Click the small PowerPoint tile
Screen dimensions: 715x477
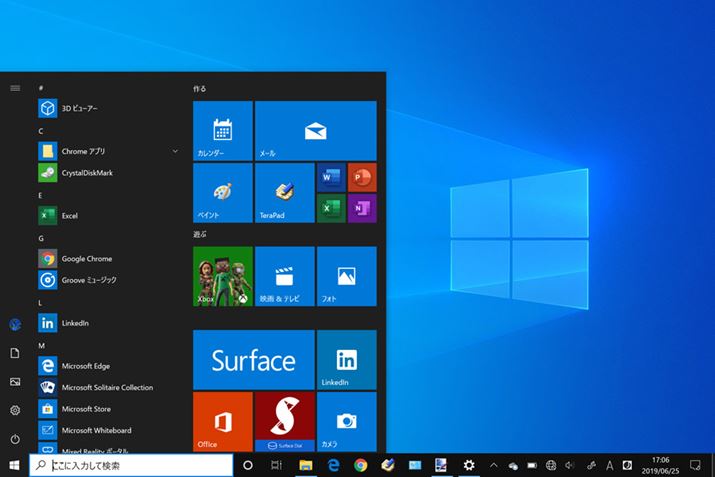click(361, 177)
